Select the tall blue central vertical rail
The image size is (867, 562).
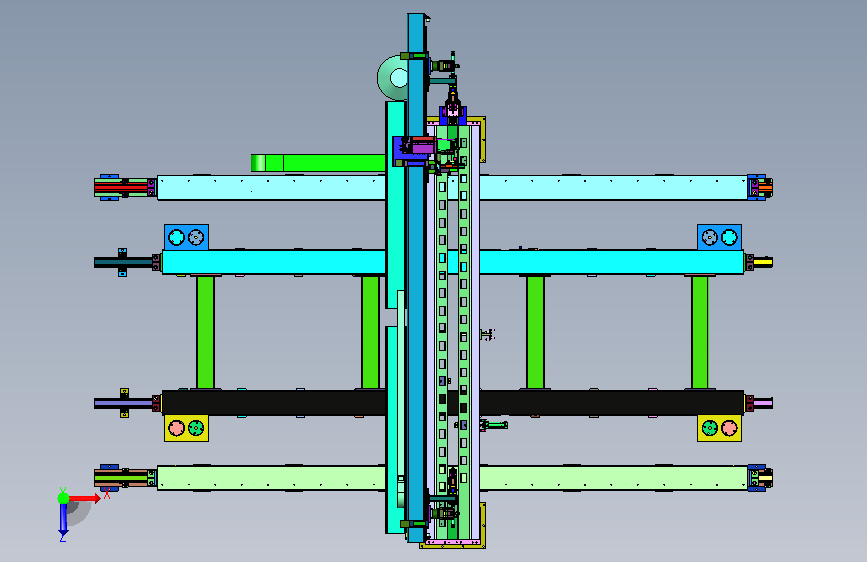[416, 277]
